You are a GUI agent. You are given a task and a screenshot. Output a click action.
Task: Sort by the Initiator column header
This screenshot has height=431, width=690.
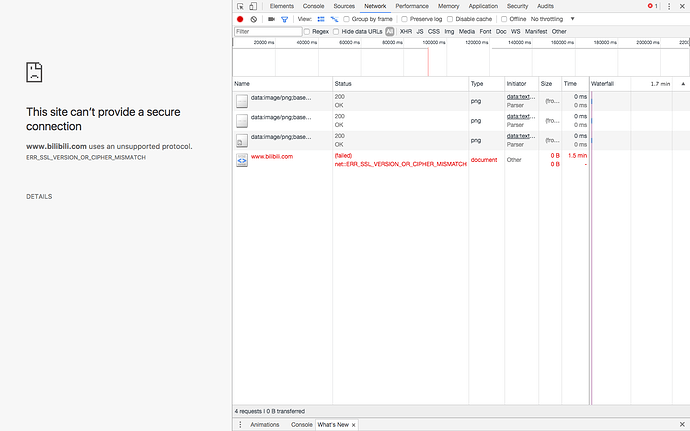tap(521, 84)
